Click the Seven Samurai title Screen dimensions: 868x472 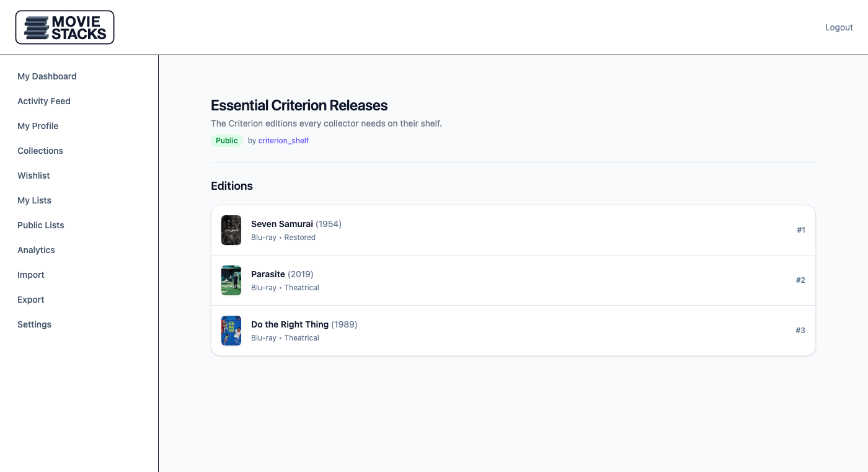point(282,224)
